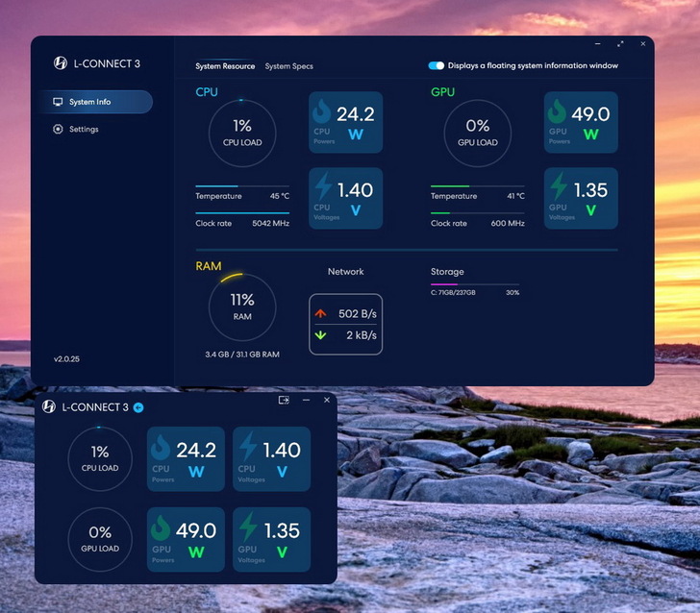
Task: Click the Storage C: usage bar
Action: pyautogui.click(x=475, y=284)
